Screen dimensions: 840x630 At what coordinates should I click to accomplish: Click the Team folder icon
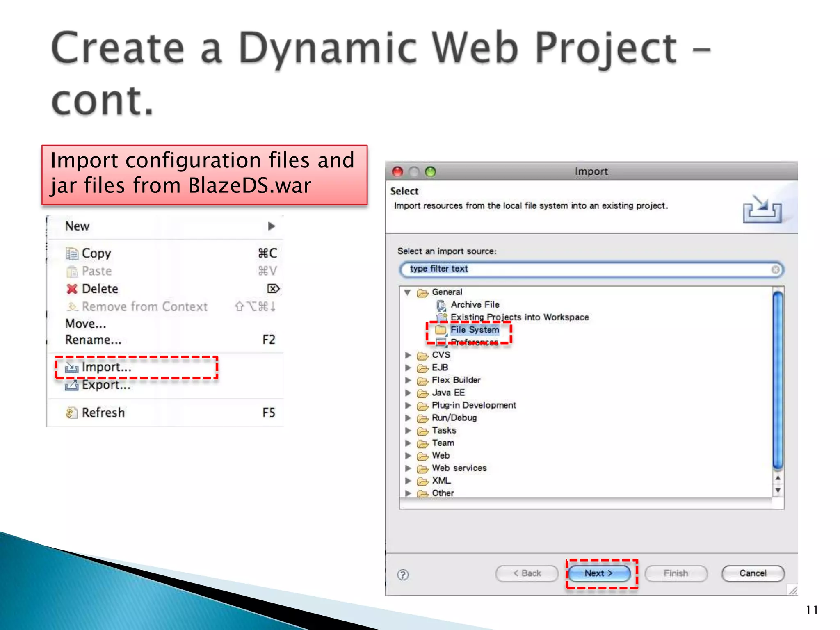(422, 443)
